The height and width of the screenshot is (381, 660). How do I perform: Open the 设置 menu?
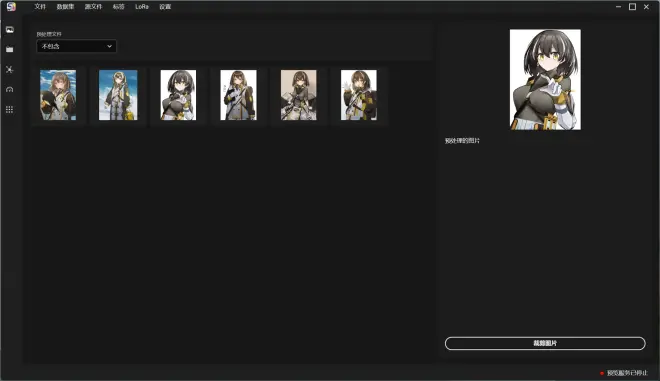click(165, 7)
